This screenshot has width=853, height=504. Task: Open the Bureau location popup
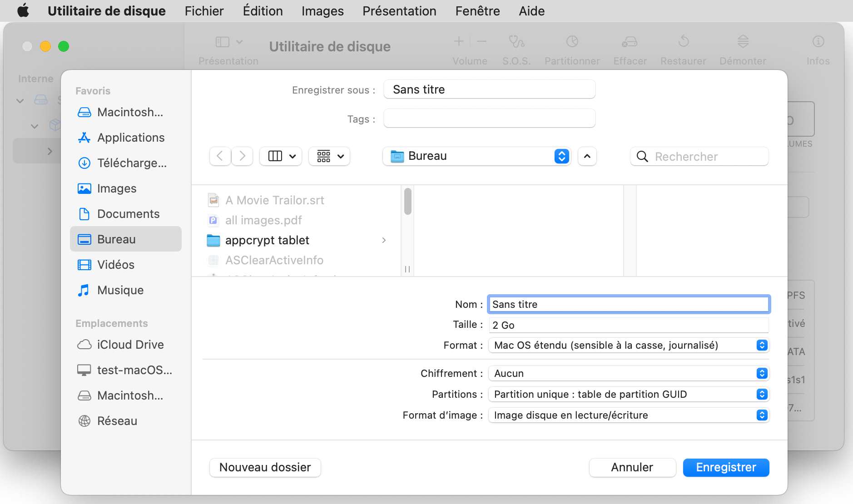pos(477,156)
